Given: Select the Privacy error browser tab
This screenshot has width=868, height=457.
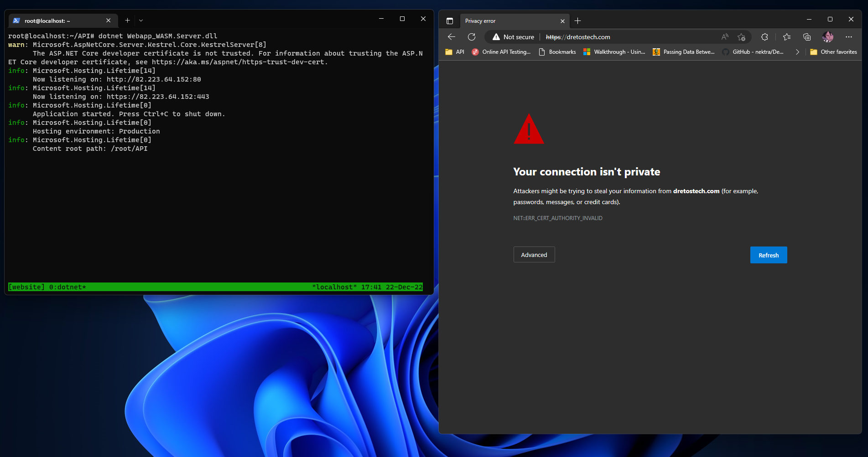Looking at the screenshot, I should 514,21.
